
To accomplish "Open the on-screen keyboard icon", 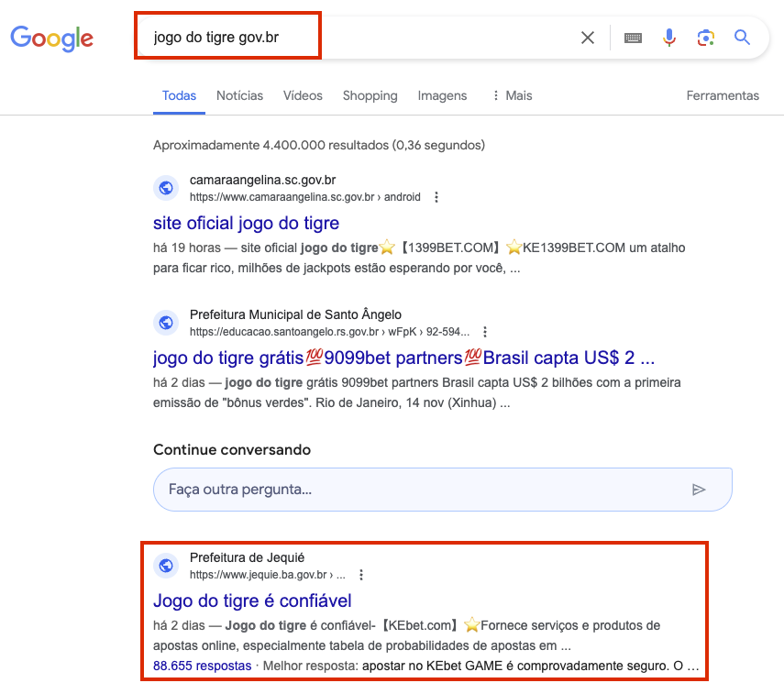I will pos(633,38).
